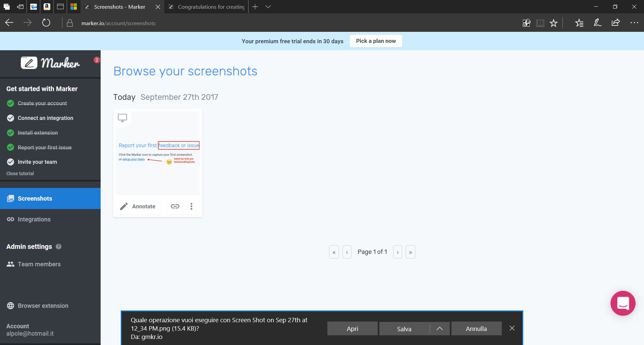Open a new tab with plus

click(x=255, y=7)
